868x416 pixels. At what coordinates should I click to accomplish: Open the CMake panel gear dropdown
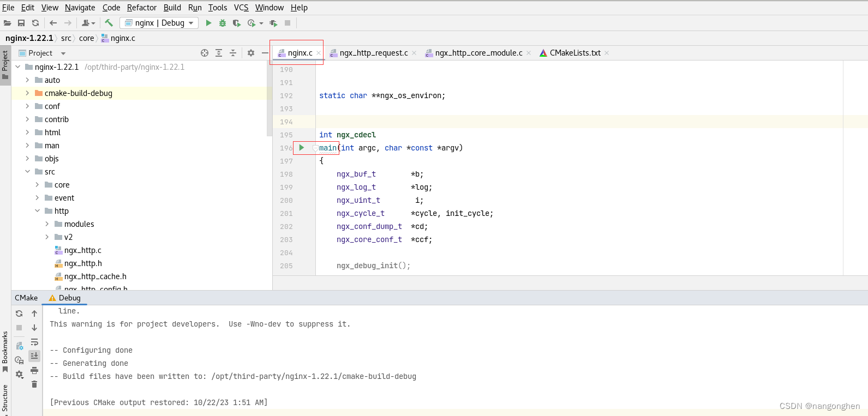(20, 375)
